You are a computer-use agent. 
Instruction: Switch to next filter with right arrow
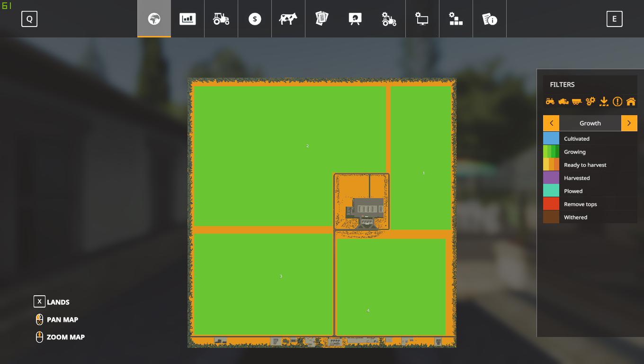629,123
